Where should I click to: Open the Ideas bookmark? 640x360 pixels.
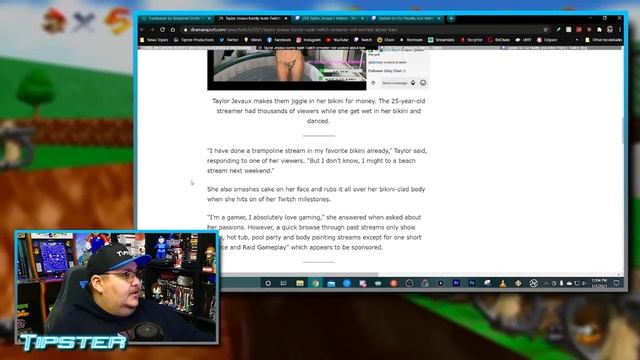click(x=253, y=40)
